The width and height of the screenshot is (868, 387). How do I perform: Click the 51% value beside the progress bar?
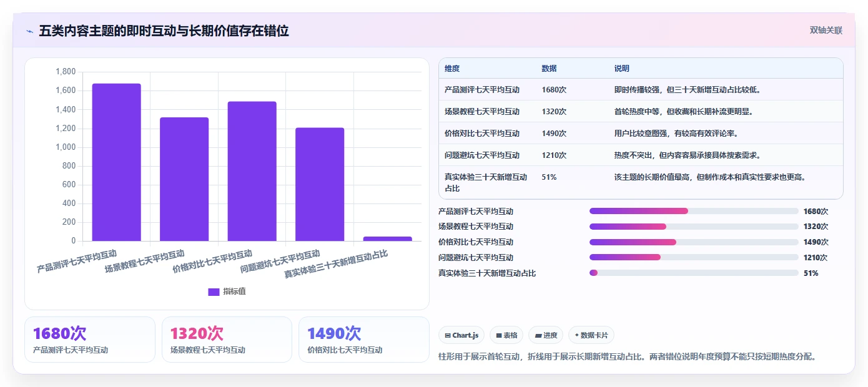(811, 273)
